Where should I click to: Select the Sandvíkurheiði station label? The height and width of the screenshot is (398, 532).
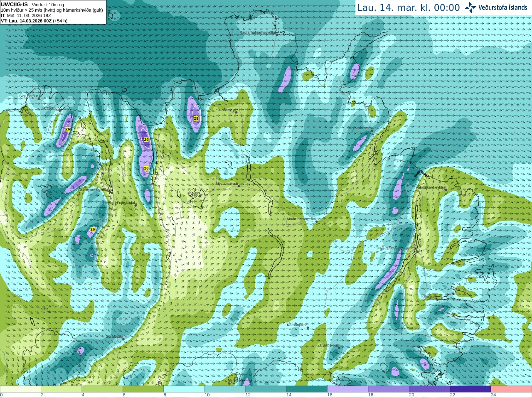pyautogui.click(x=360, y=128)
